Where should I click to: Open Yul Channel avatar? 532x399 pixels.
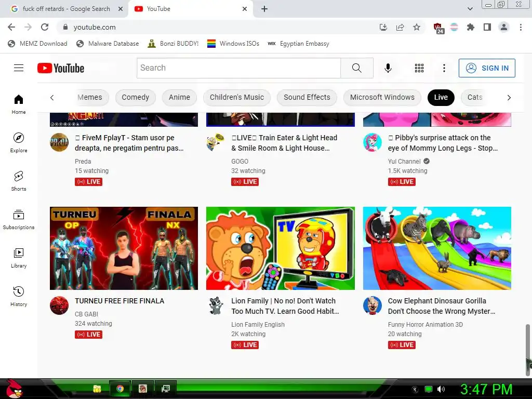coord(372,142)
